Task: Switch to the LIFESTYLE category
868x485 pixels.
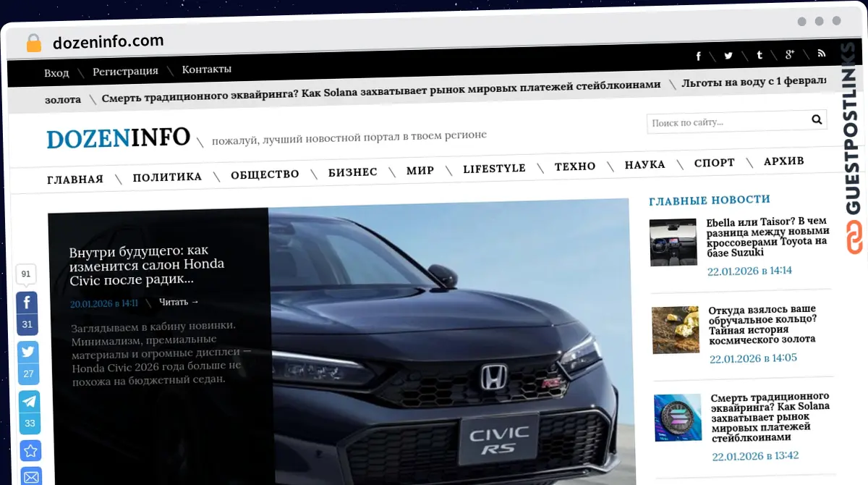Action: 495,168
